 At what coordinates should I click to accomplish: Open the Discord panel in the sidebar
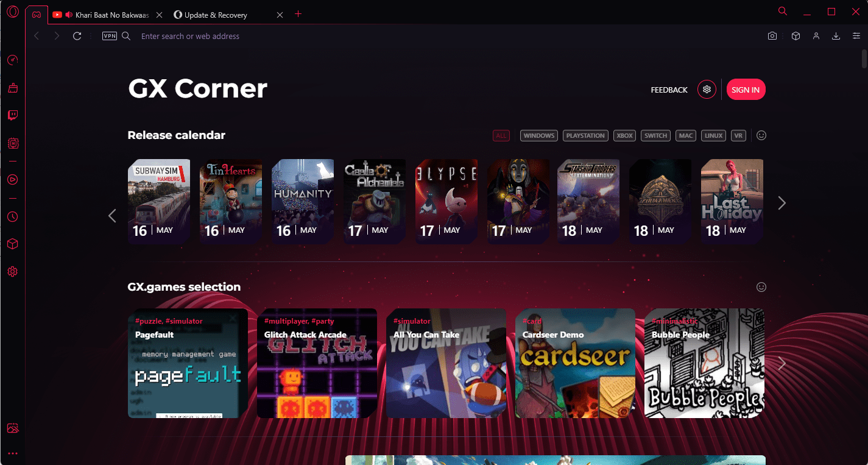click(x=12, y=143)
